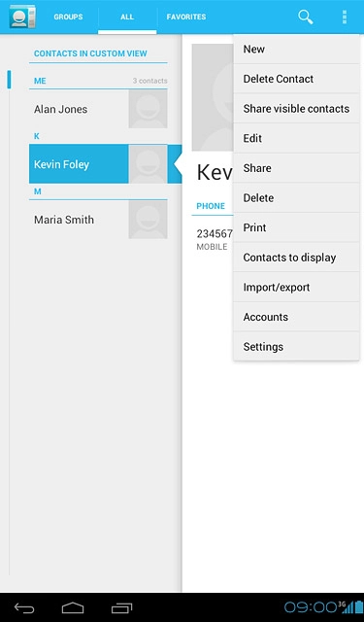Open the recent apps navigation icon
Image resolution: width=364 pixels, height=622 pixels.
point(121,607)
